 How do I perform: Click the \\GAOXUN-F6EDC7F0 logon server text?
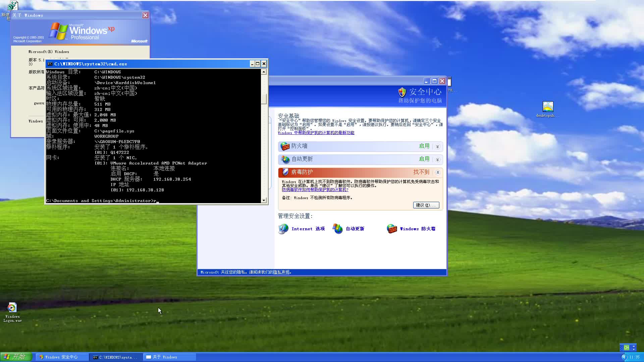117,142
